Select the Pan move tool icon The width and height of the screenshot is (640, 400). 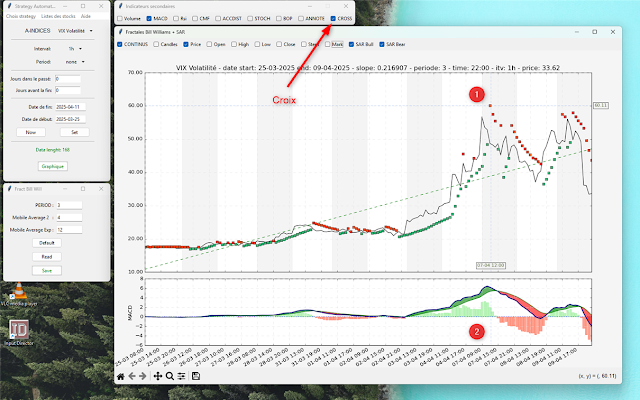coord(158,376)
